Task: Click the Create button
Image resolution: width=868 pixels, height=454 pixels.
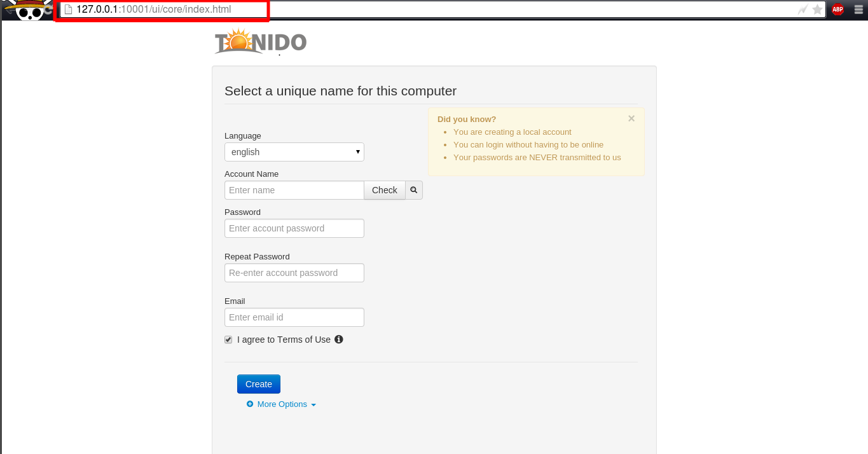Action: [x=258, y=383]
